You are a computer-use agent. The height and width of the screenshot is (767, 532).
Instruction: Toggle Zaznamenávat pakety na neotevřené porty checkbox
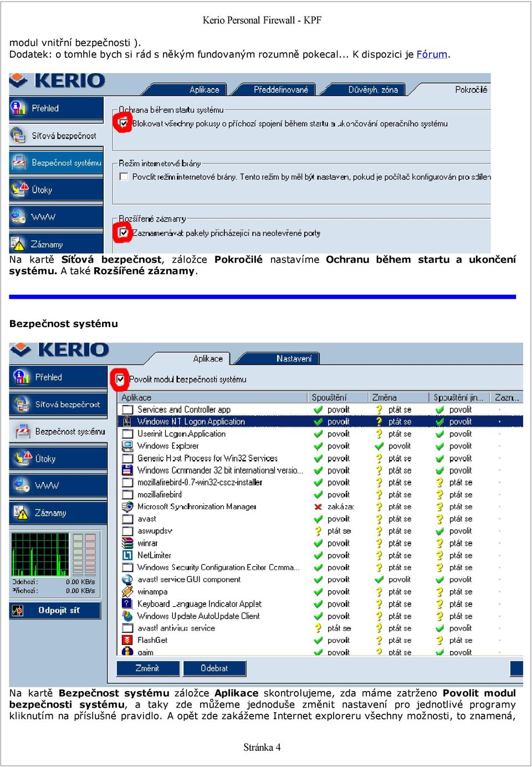(124, 232)
